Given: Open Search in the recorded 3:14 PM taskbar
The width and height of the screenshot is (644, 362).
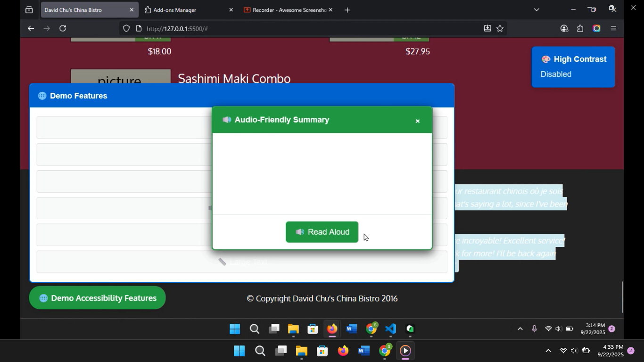Looking at the screenshot, I should [255, 329].
